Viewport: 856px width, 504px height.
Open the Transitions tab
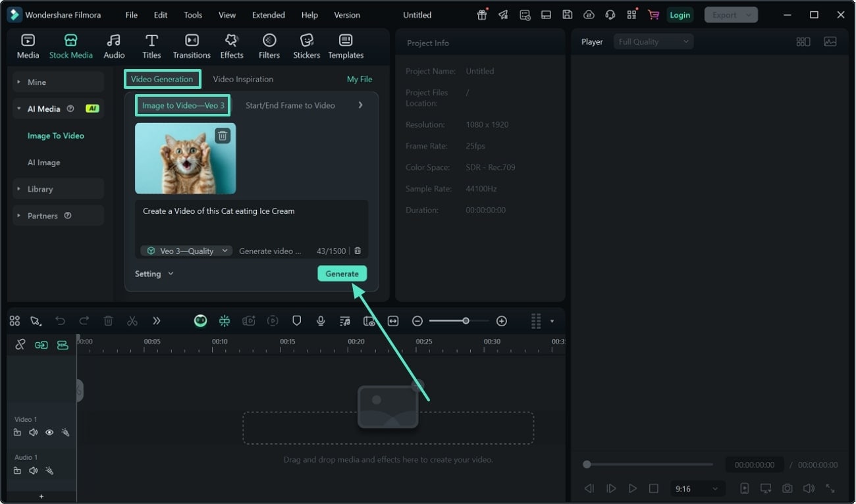[192, 47]
